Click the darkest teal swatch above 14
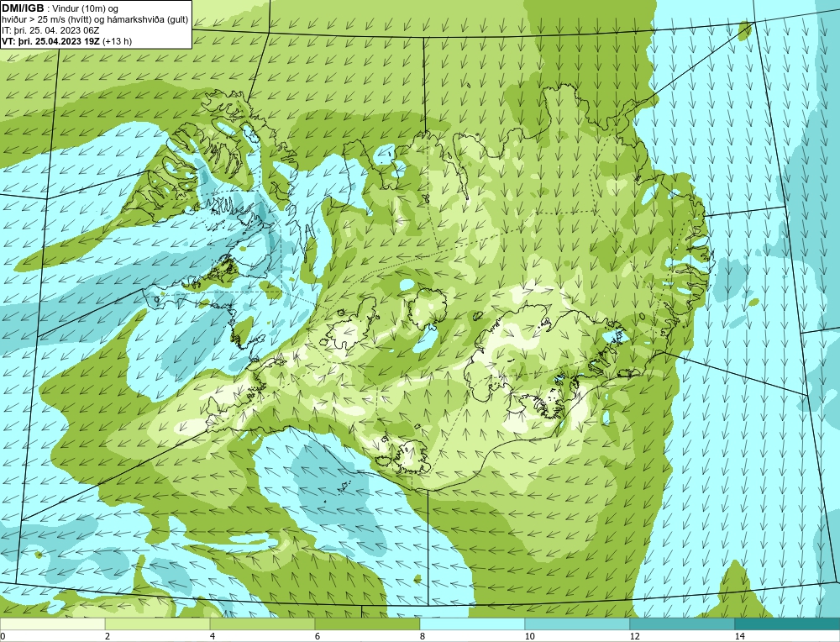 pyautogui.click(x=788, y=624)
